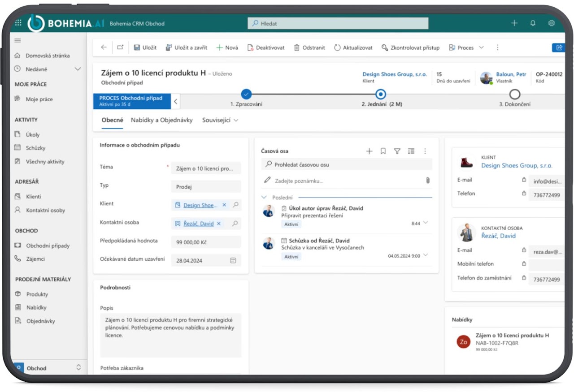
Task: Click Zkontrolovat přístup
Action: tap(411, 47)
